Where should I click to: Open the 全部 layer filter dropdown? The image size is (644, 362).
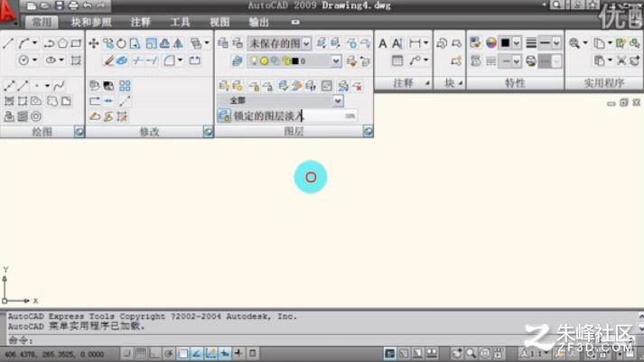[x=338, y=100]
